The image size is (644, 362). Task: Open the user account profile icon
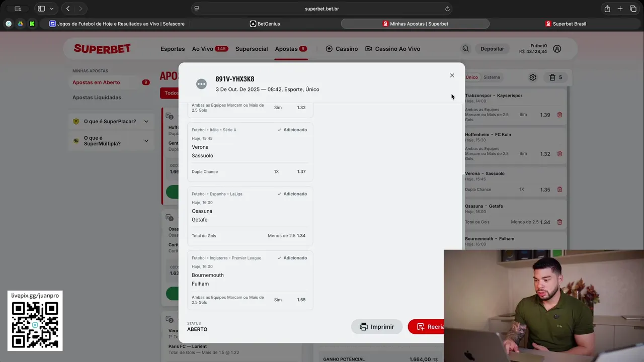pos(557,49)
